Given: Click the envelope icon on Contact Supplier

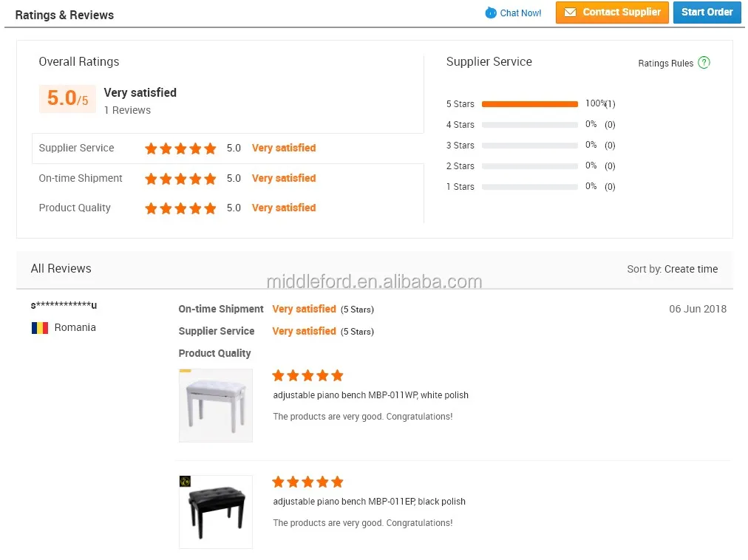Looking at the screenshot, I should pyautogui.click(x=570, y=13).
